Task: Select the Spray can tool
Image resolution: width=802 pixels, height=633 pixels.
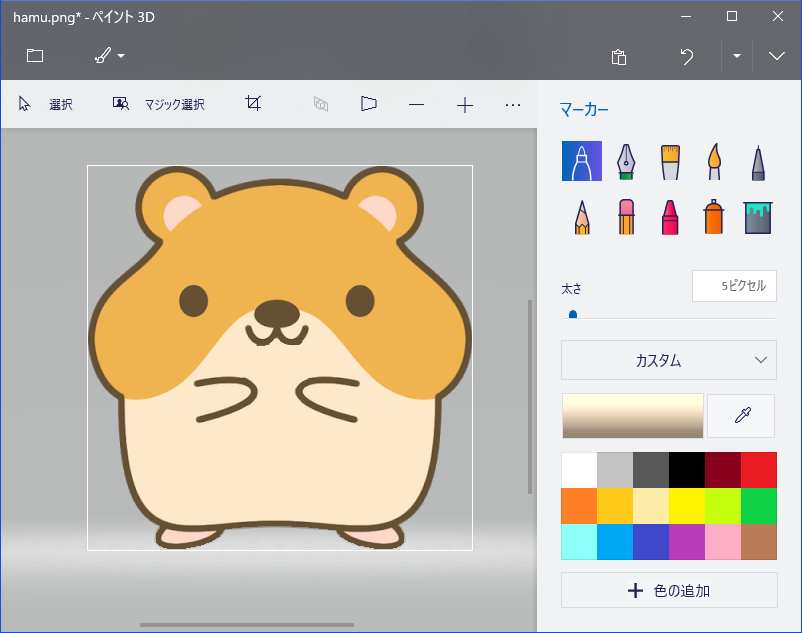Action: click(714, 217)
